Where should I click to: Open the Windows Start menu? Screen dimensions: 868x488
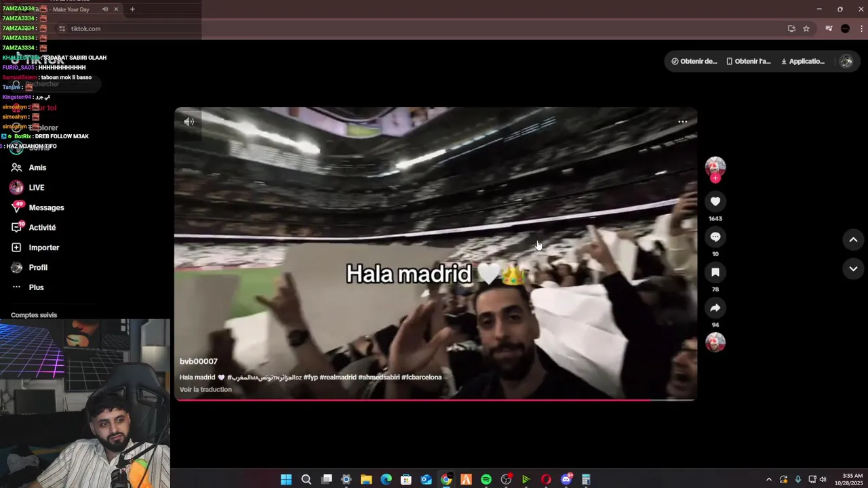coord(286,479)
